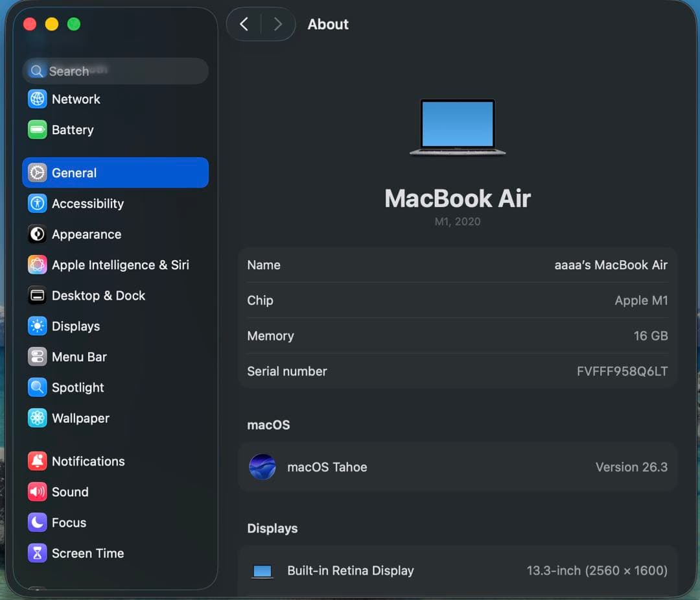Click the "Apple M1" chip value
The width and height of the screenshot is (700, 600).
point(641,300)
